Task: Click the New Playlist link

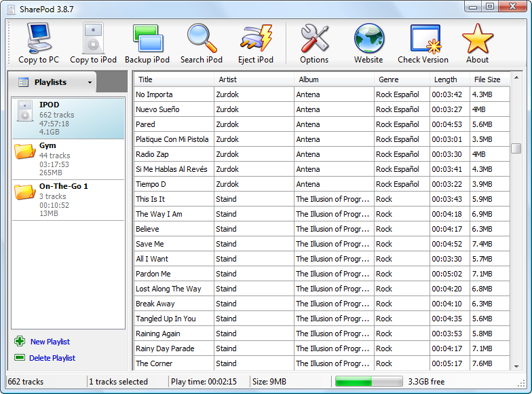Action: pyautogui.click(x=50, y=342)
